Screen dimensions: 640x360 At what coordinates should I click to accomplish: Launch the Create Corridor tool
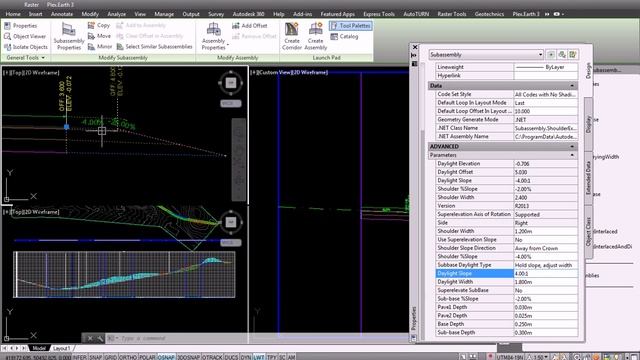pyautogui.click(x=291, y=37)
